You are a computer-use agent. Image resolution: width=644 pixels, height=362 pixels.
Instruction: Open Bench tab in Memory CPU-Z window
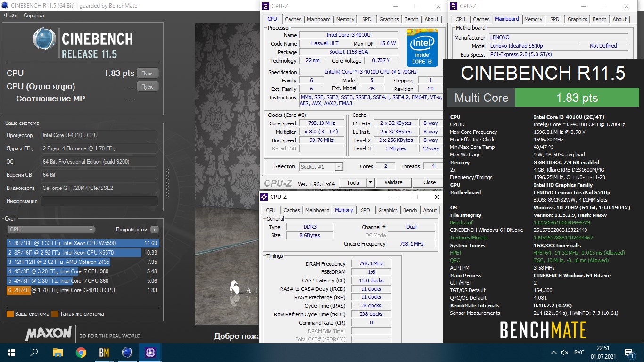(410, 210)
